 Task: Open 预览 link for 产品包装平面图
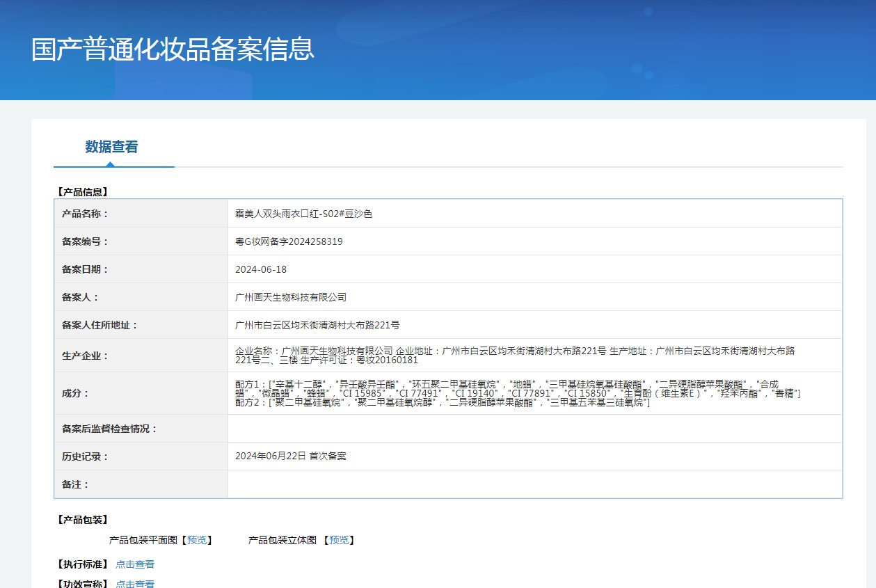(x=197, y=540)
